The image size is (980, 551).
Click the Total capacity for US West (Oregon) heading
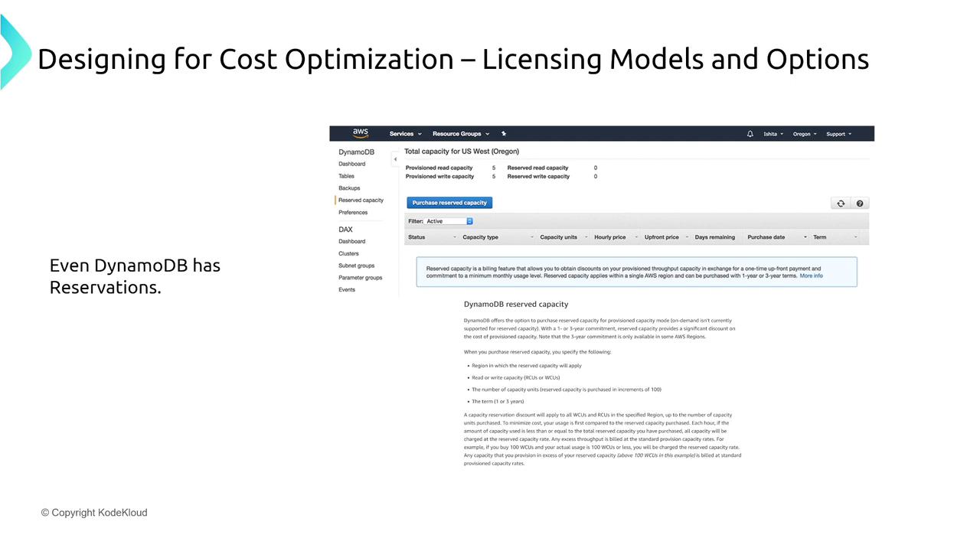pyautogui.click(x=462, y=152)
